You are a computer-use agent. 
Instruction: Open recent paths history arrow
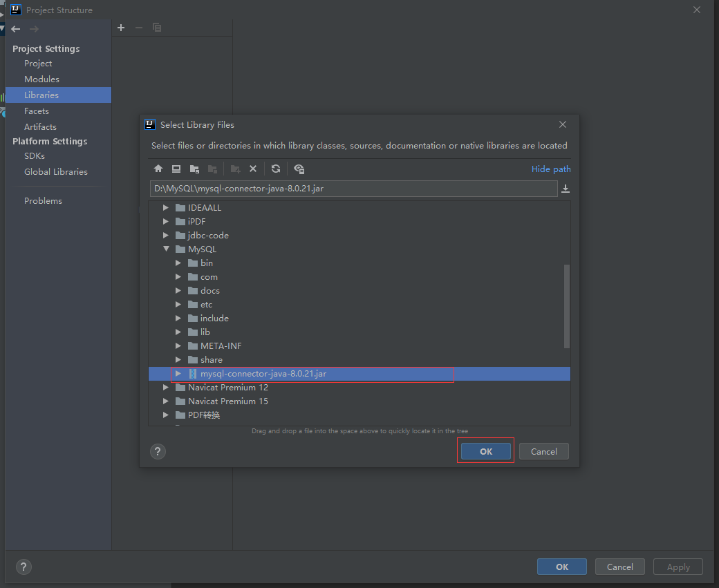pyautogui.click(x=566, y=189)
